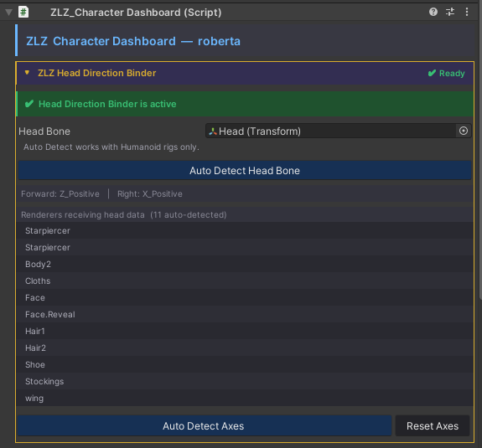Click Reset Axes button
482x448 pixels.
(433, 426)
